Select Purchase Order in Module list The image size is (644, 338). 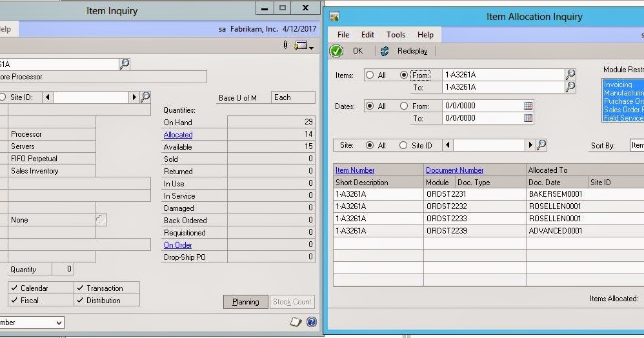[623, 101]
